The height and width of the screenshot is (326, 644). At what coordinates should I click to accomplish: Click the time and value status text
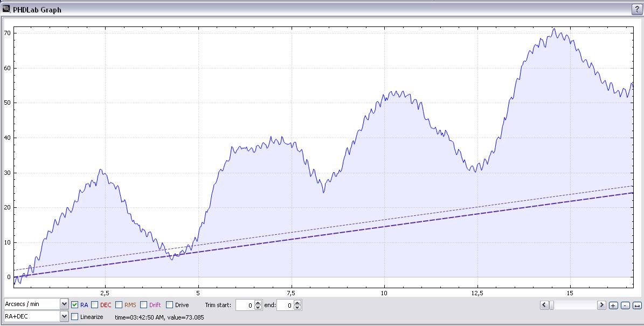[160, 317]
